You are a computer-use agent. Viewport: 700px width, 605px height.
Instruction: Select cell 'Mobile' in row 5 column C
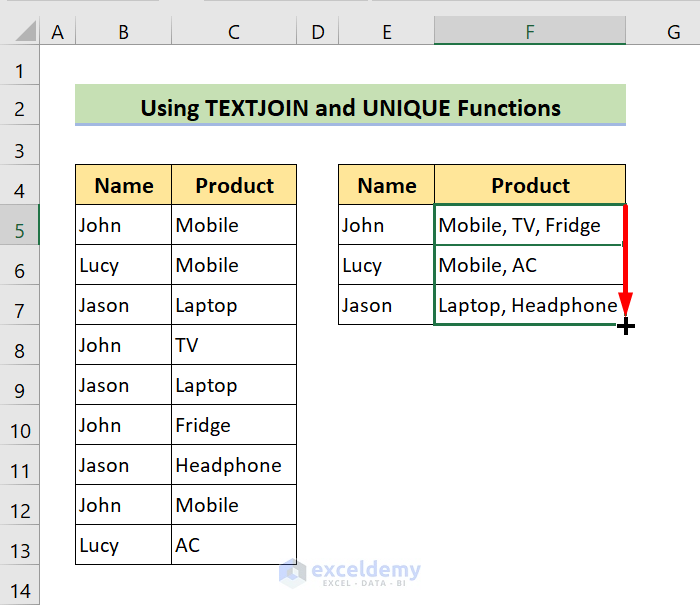coord(234,225)
